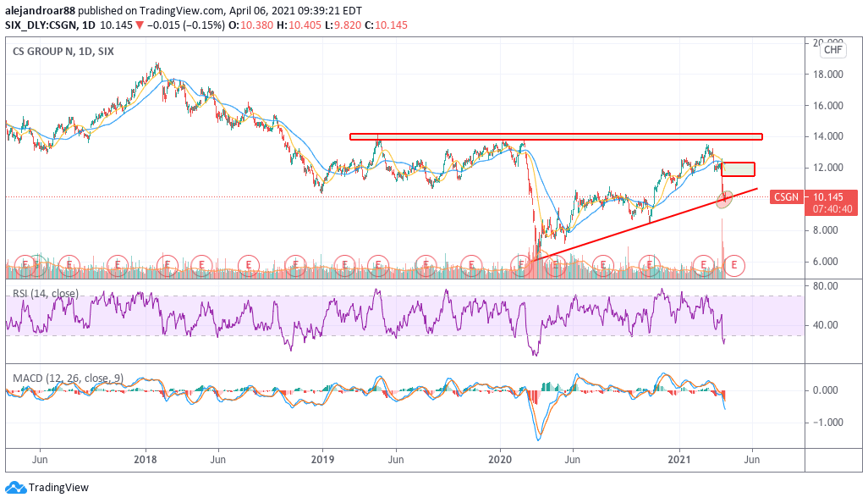Click the 12.000 price axis label

point(827,168)
